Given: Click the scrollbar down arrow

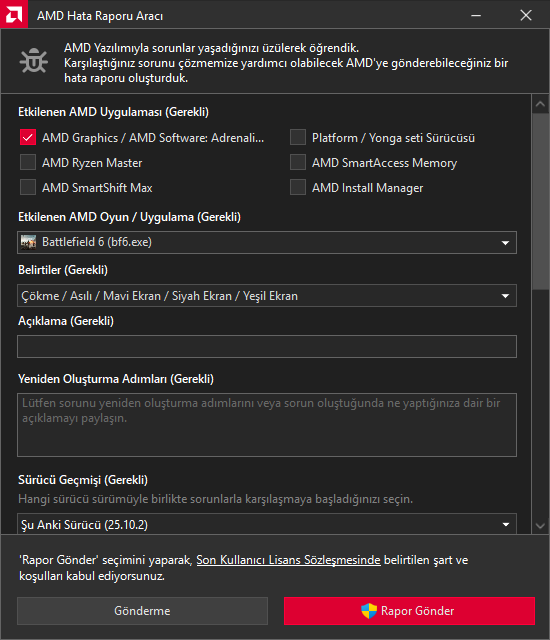Looking at the screenshot, I should tap(540, 526).
